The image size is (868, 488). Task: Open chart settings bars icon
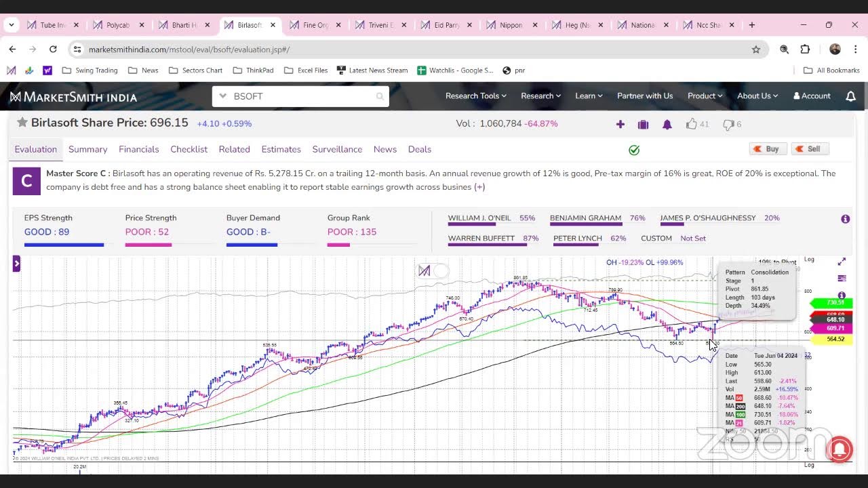pyautogui.click(x=842, y=278)
